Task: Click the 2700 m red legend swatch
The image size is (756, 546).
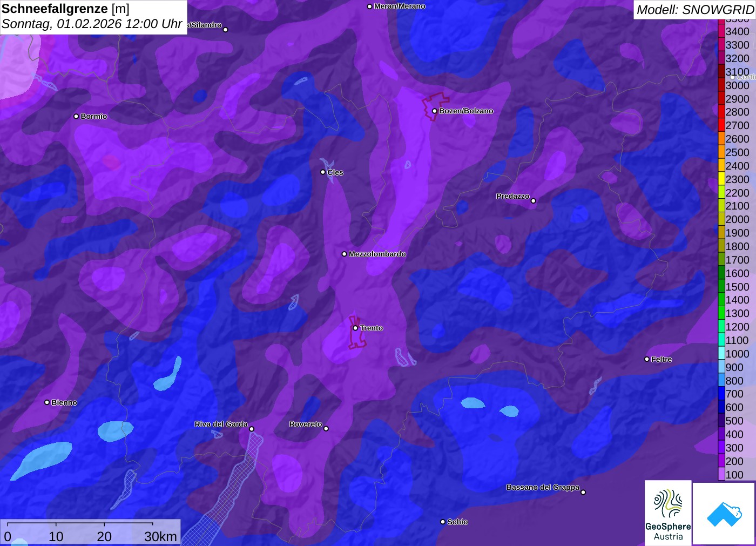Action: click(x=721, y=125)
